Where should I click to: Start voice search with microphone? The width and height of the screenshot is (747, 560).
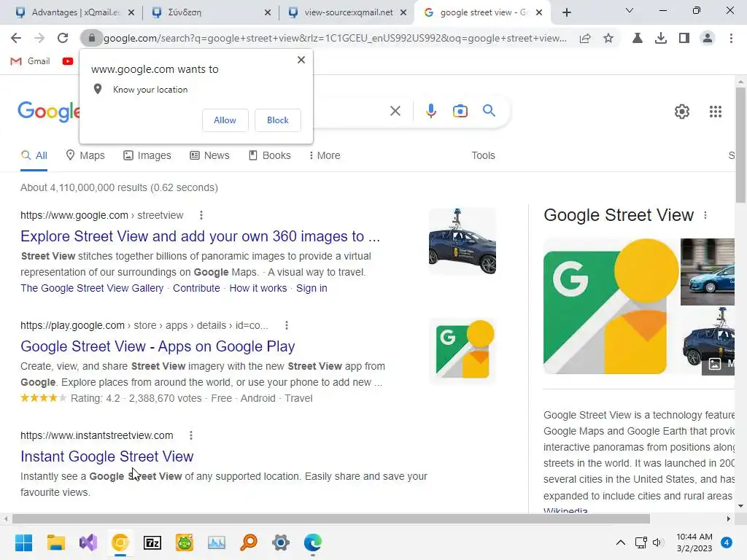pos(430,111)
